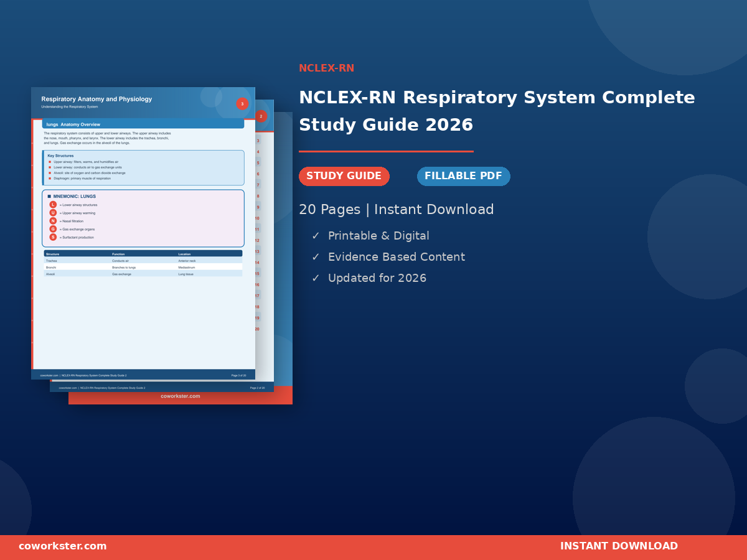747x560 pixels.
Task: Click page number 7 in the contents list
Action: coord(258,185)
